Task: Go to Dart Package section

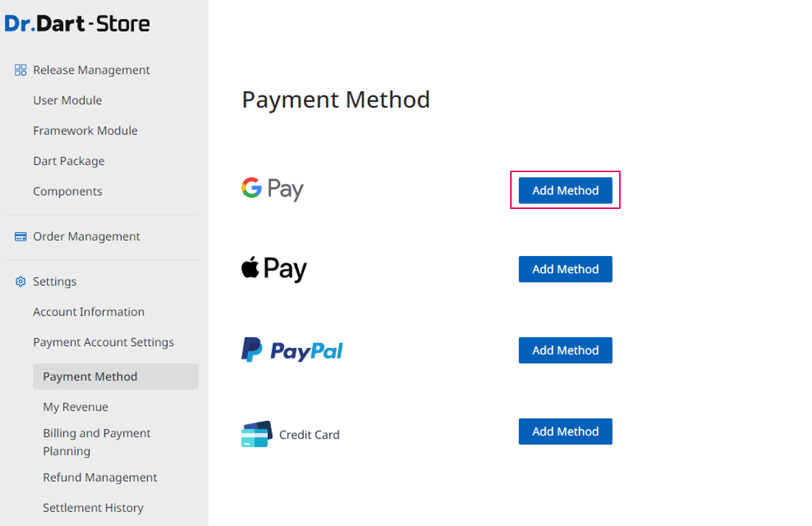Action: 69,161
